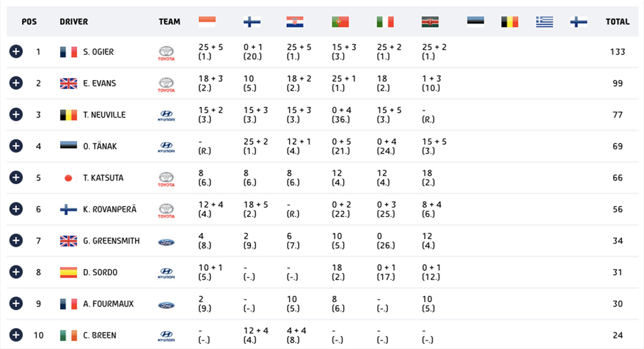Screen dimensions: 644x349
Task: Click the Portugal flag header icon
Action: [341, 21]
